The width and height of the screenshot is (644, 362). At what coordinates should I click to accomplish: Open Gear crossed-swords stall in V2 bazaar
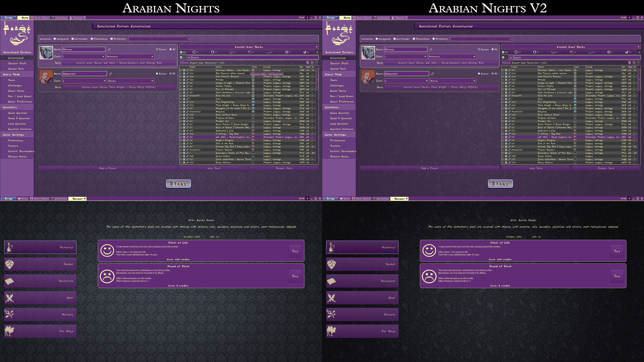point(362,298)
